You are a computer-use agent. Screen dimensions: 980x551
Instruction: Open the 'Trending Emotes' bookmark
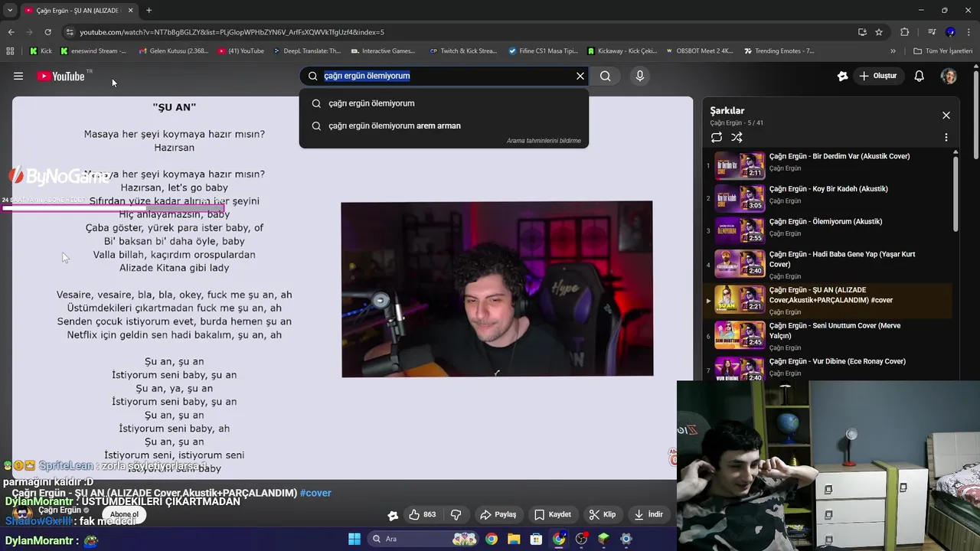(779, 51)
